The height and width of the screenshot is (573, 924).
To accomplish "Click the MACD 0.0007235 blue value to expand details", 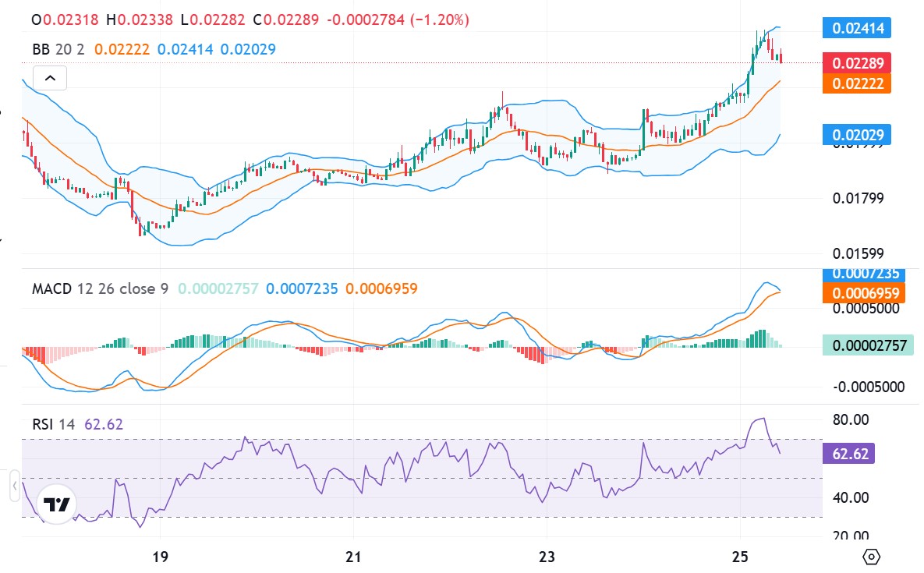I will (856, 274).
